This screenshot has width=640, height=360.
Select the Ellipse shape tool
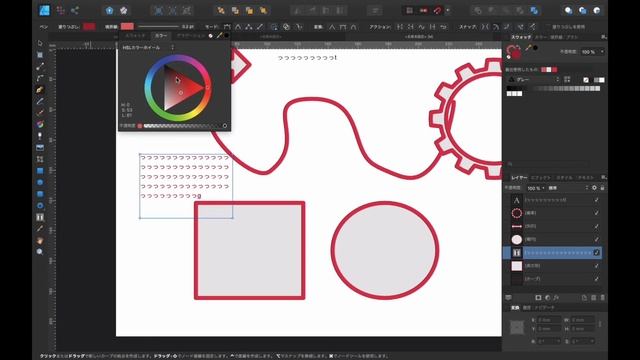[40, 182]
